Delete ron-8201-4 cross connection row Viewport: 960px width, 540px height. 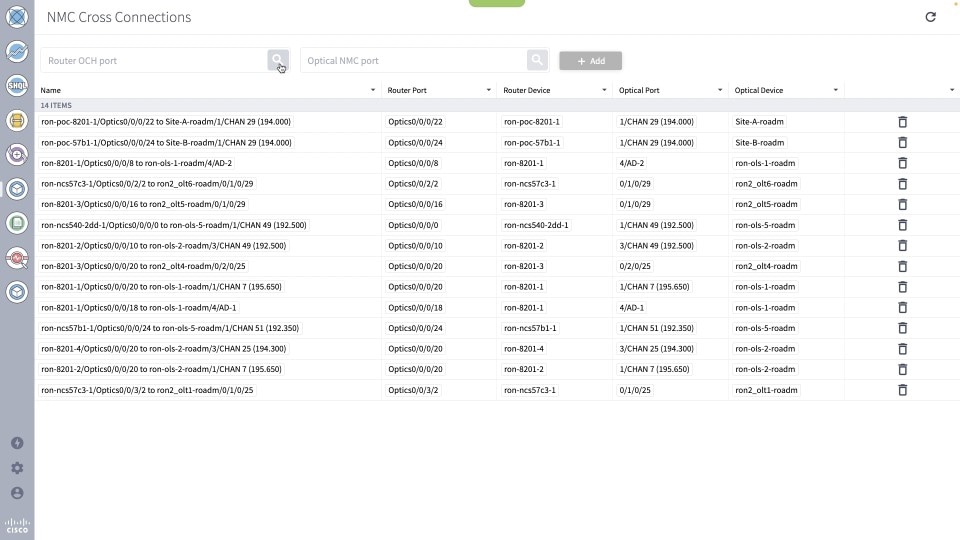point(902,349)
